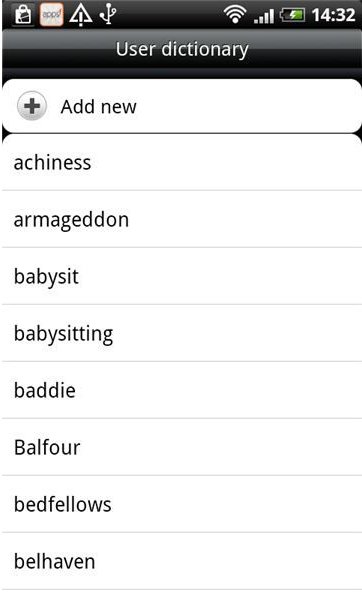Viewport: 362px width, 592px height.
Task: Tap the User dictionary title bar
Action: point(182,49)
